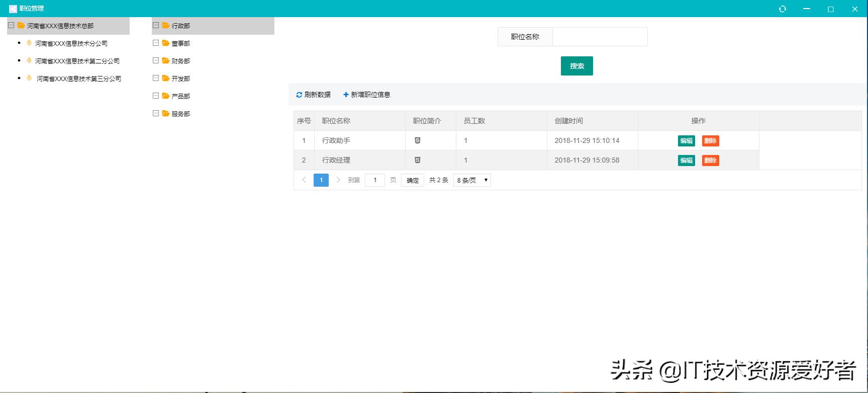Click the 操作 column header
This screenshot has width=868, height=393.
point(698,121)
